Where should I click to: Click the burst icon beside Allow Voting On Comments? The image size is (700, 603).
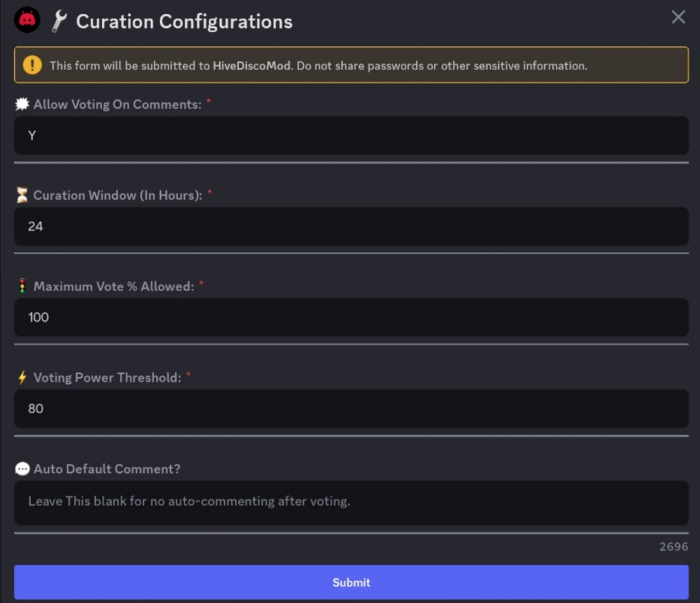coord(22,104)
